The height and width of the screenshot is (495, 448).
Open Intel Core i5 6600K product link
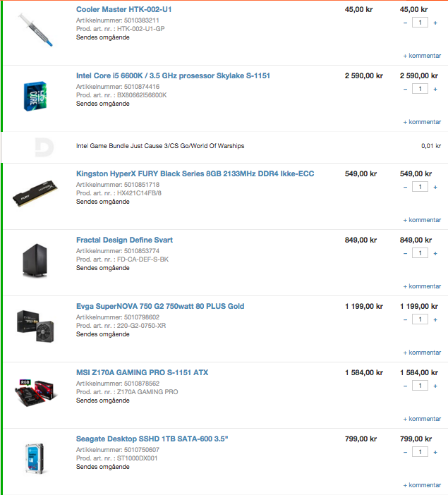coord(173,75)
